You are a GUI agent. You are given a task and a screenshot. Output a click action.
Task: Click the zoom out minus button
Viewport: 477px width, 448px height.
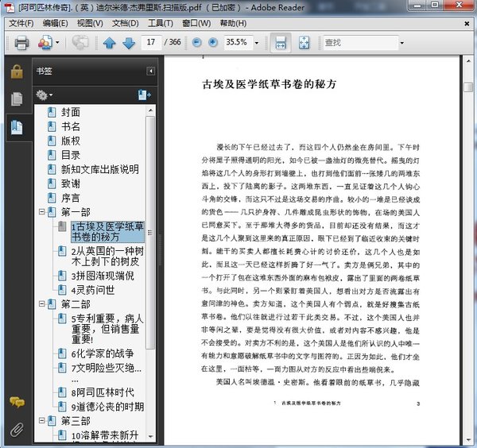(196, 41)
